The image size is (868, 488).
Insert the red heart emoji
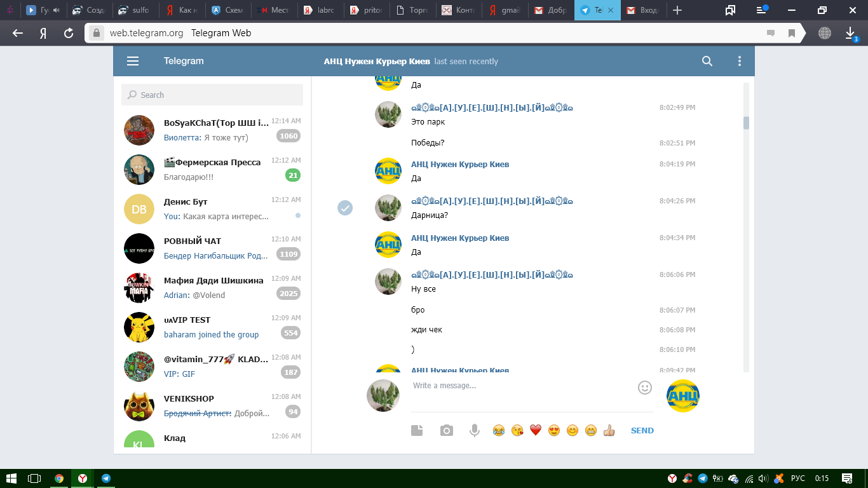tap(535, 431)
